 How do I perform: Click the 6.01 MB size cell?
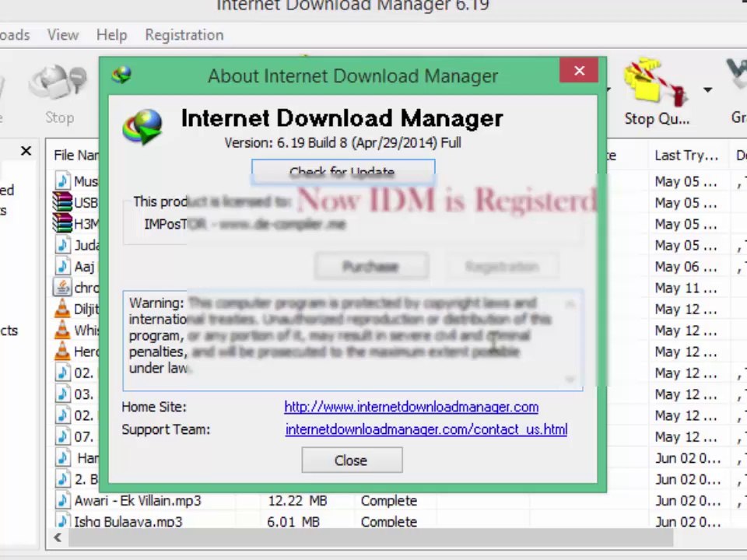pos(293,521)
